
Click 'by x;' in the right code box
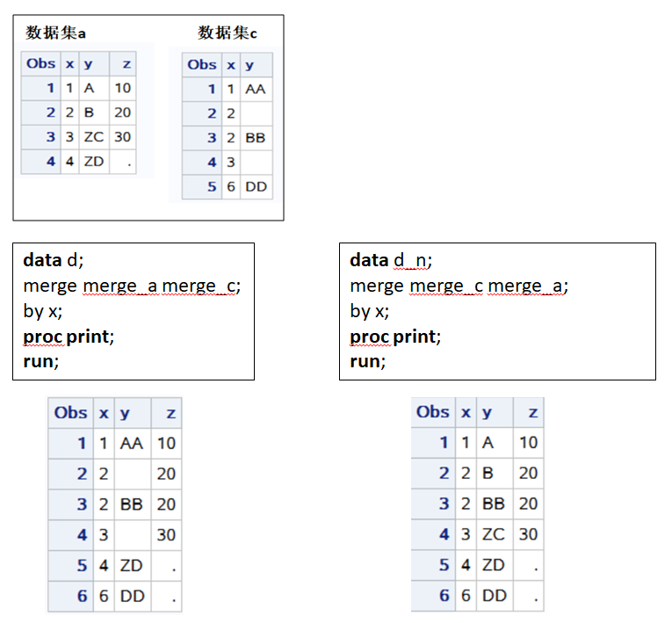point(369,311)
